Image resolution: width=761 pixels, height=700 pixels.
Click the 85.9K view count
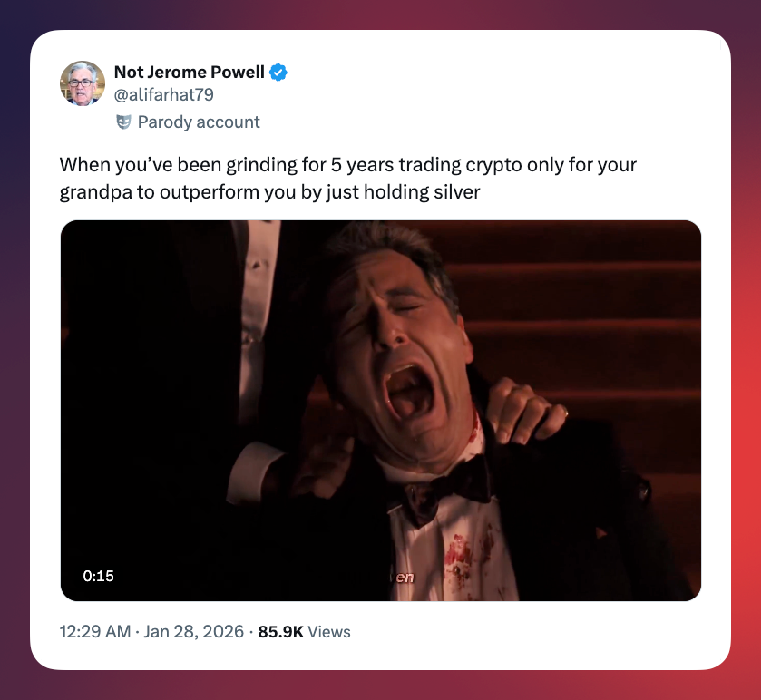point(281,632)
